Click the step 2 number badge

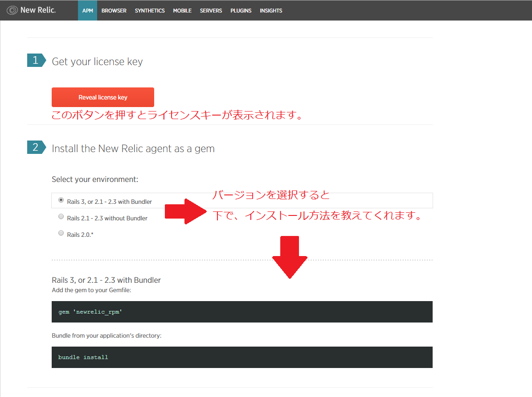[36, 147]
